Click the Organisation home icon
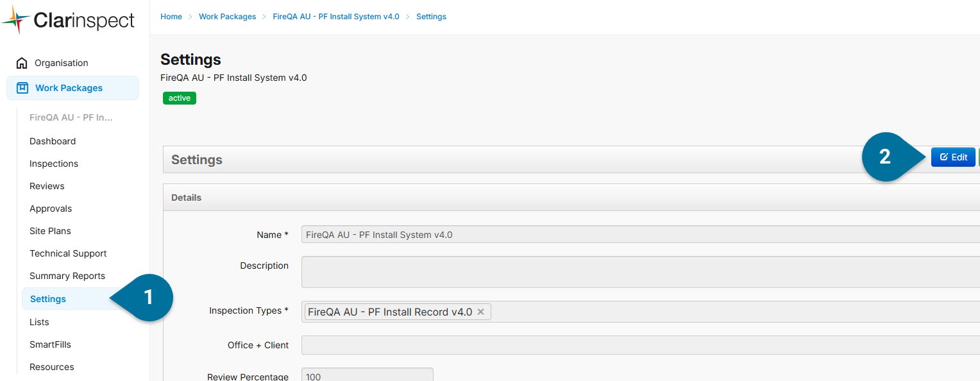 [22, 63]
